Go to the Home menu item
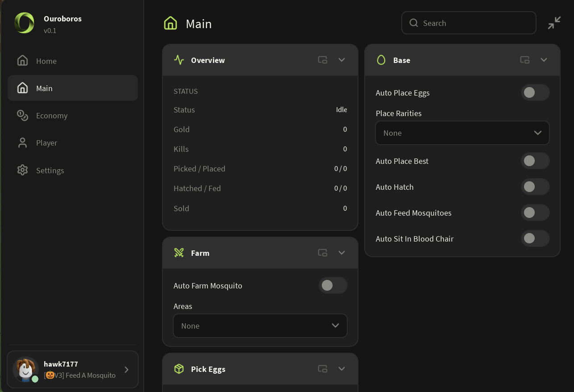 [73, 61]
